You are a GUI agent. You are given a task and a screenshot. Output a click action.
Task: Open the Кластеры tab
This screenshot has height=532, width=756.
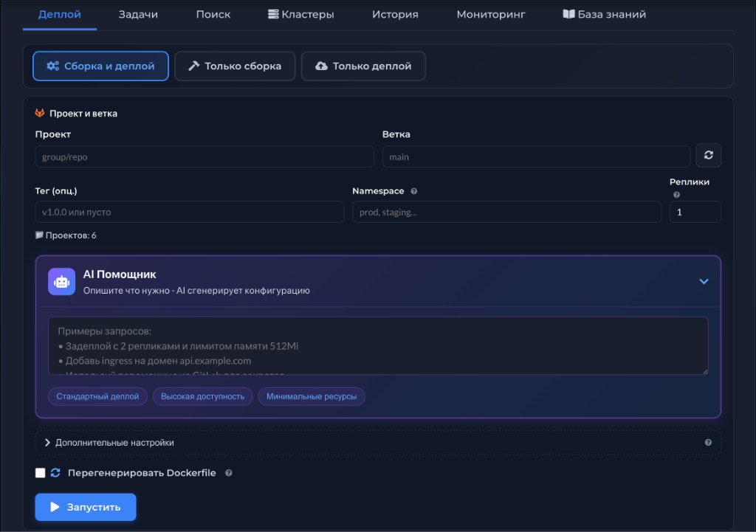tap(300, 14)
